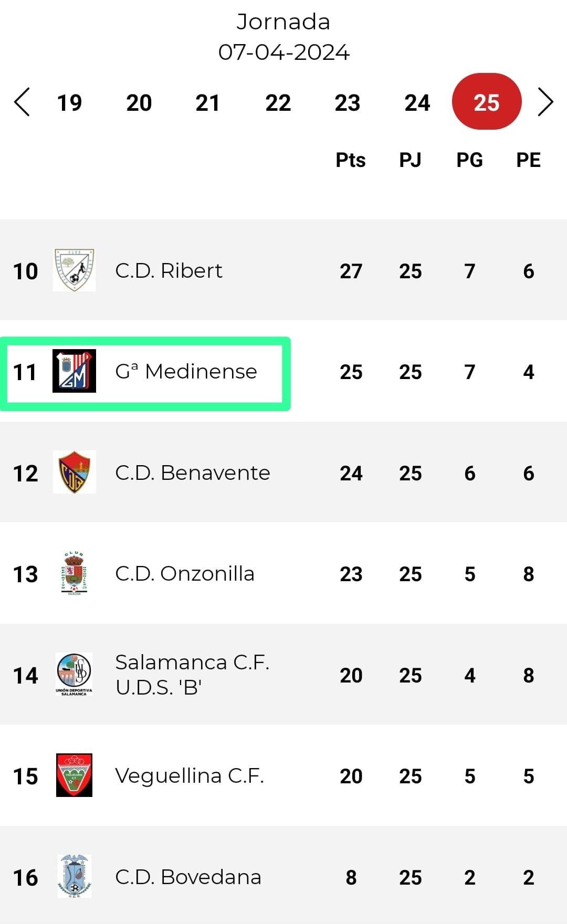
Task: Expand next jornadas with right chevron
Action: click(x=547, y=102)
